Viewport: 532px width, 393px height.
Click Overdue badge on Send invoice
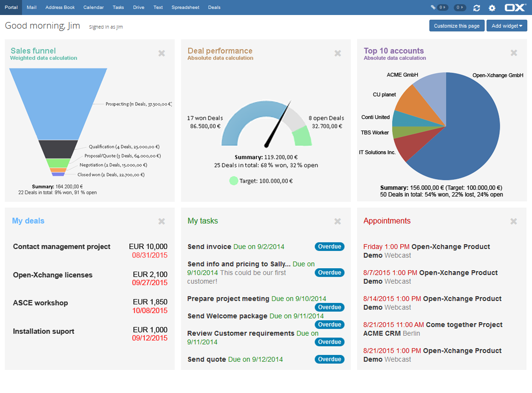(330, 247)
